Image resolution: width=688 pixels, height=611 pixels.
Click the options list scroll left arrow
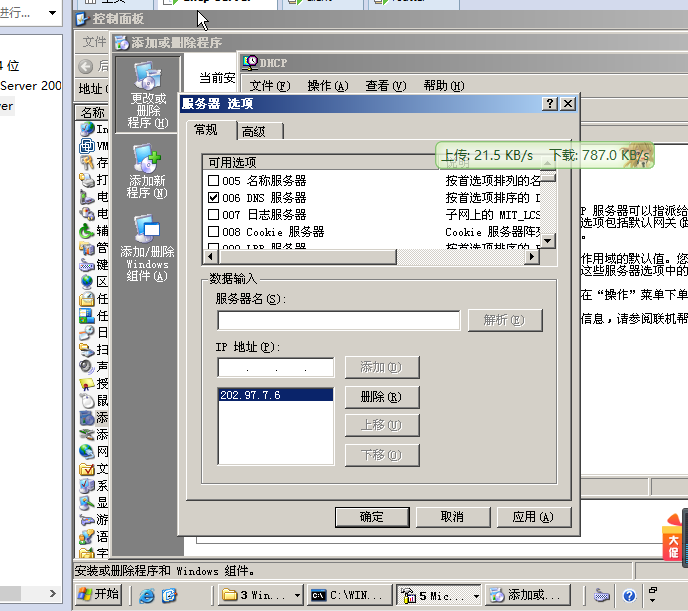(211, 257)
